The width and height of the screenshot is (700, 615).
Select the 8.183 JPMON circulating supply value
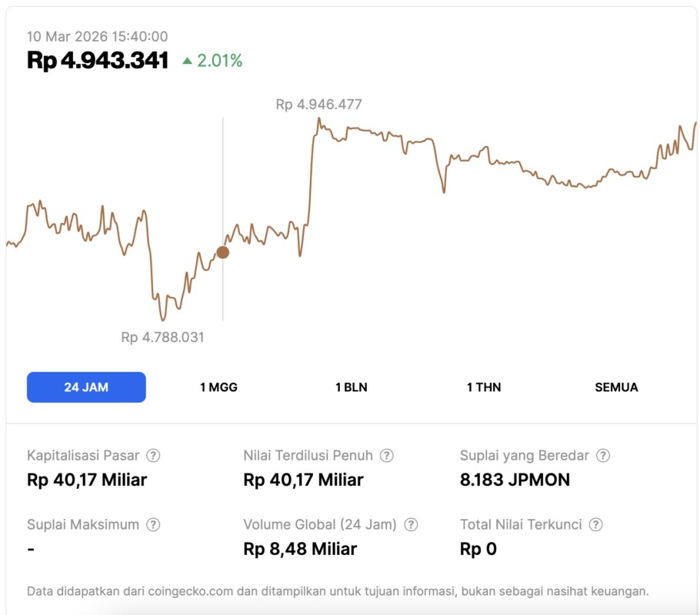[x=513, y=480]
